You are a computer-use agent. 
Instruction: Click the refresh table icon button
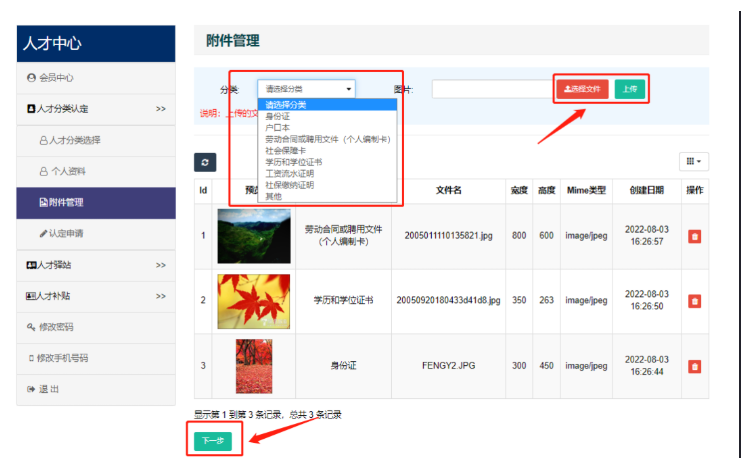pyautogui.click(x=205, y=162)
